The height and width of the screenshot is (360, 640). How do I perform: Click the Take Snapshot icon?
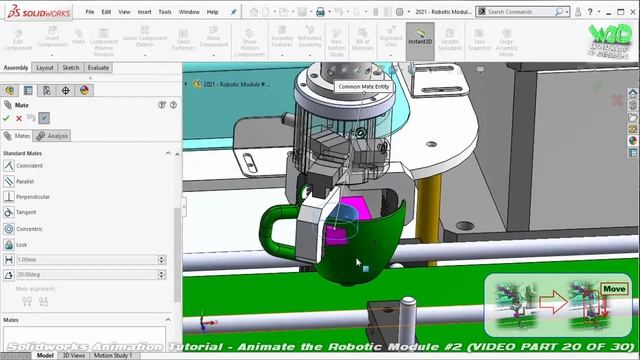479,40
